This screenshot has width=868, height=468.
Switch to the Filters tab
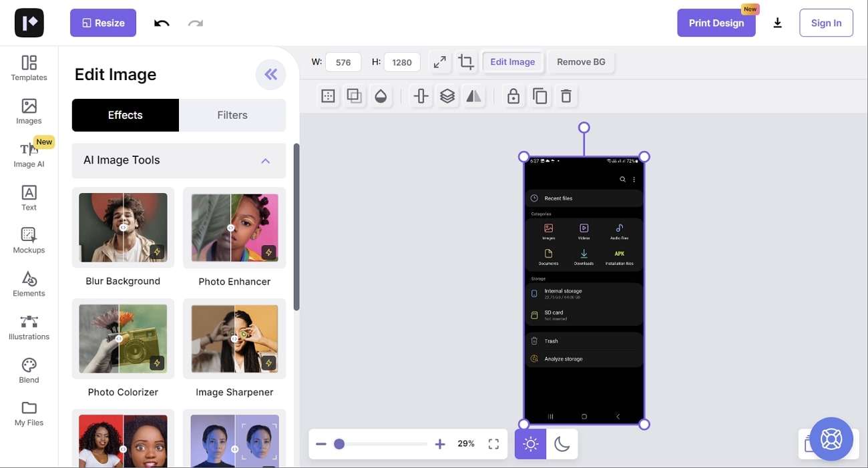pyautogui.click(x=232, y=115)
